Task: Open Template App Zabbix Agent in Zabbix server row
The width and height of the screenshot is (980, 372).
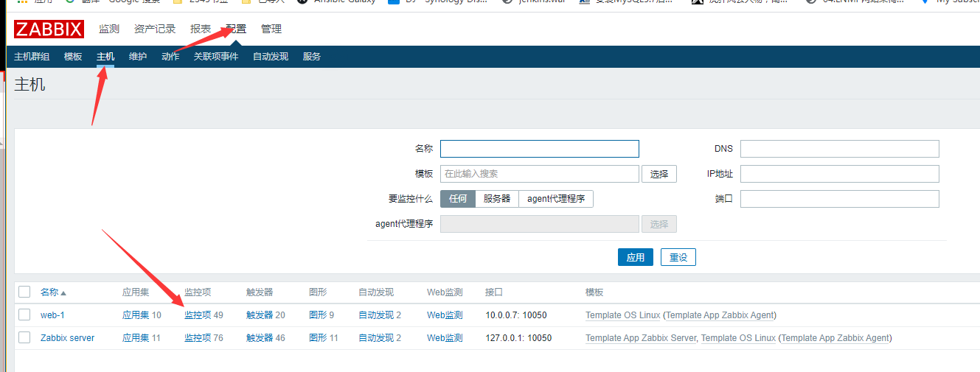Action: tap(835, 338)
